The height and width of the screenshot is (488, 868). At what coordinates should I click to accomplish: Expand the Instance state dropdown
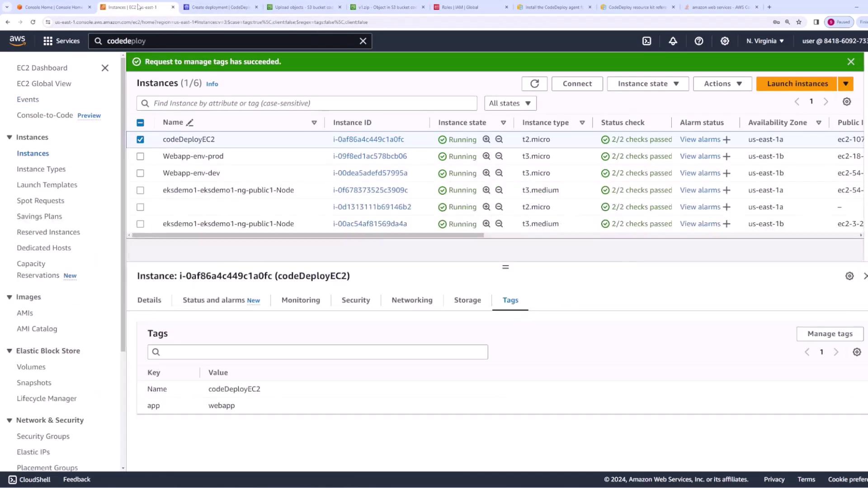[x=647, y=84]
